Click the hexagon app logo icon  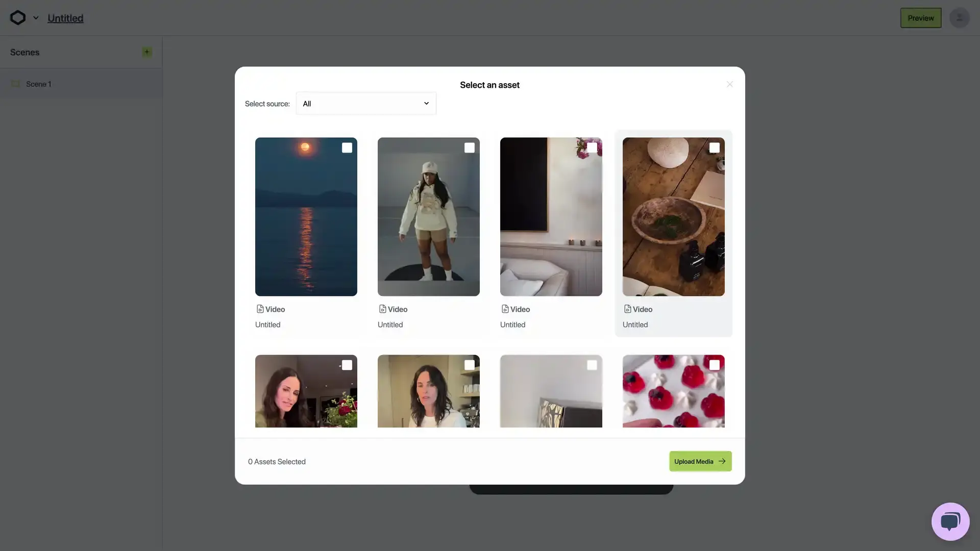(17, 17)
